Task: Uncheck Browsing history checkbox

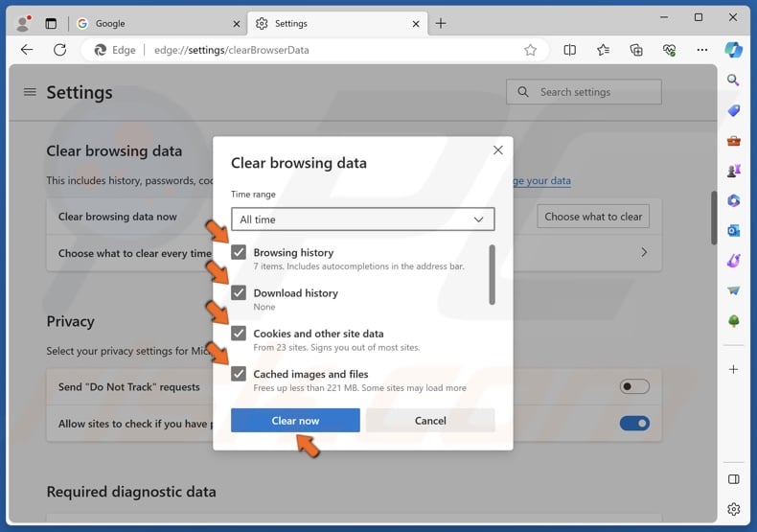Action: click(x=239, y=252)
